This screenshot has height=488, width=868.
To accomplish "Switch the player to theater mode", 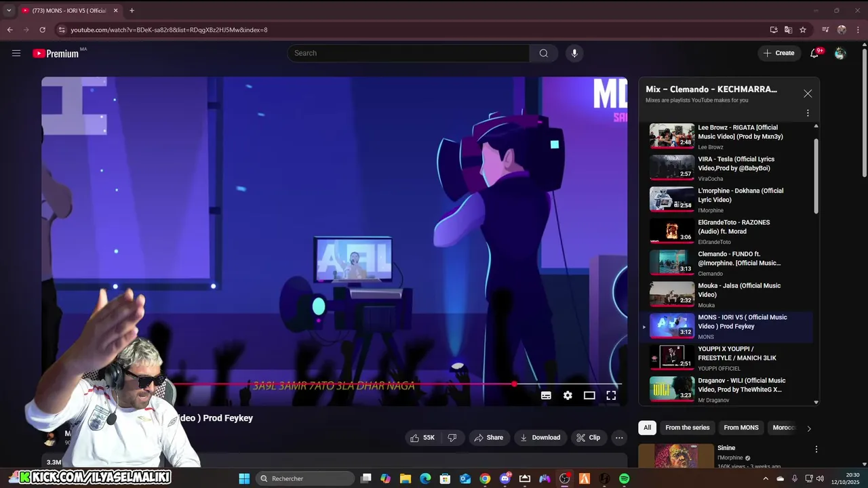I will (x=589, y=396).
